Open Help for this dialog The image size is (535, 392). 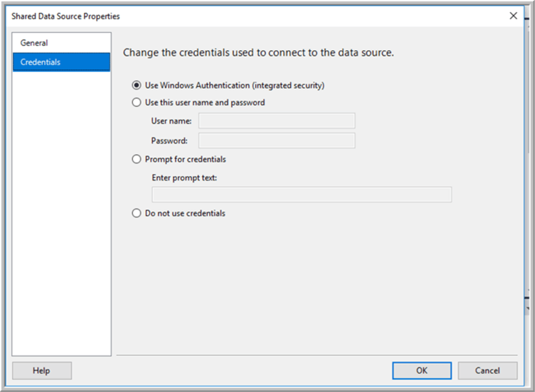42,371
